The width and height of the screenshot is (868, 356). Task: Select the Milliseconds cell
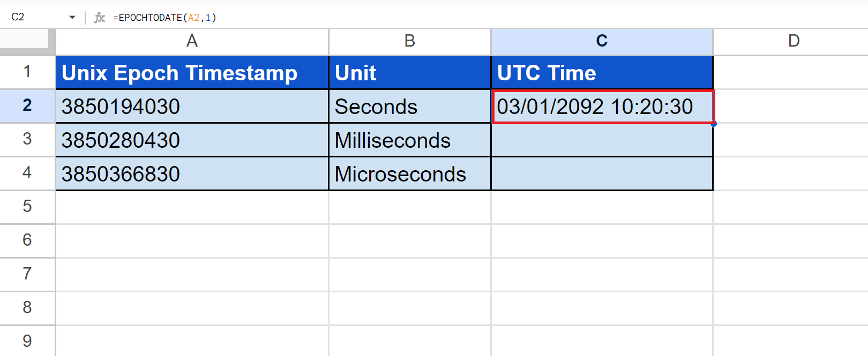pos(409,140)
